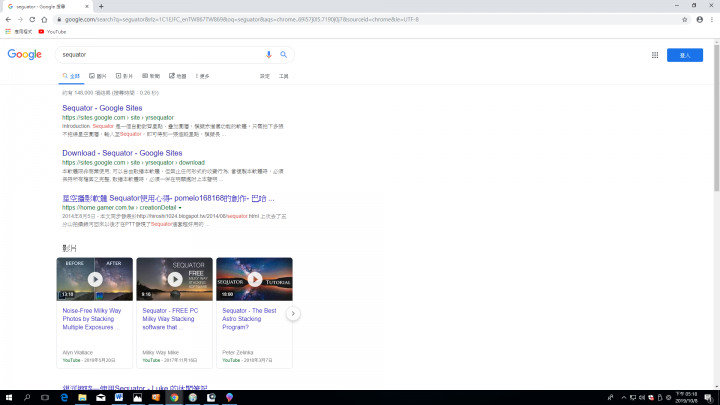Open Task View on the taskbar

pos(45,398)
